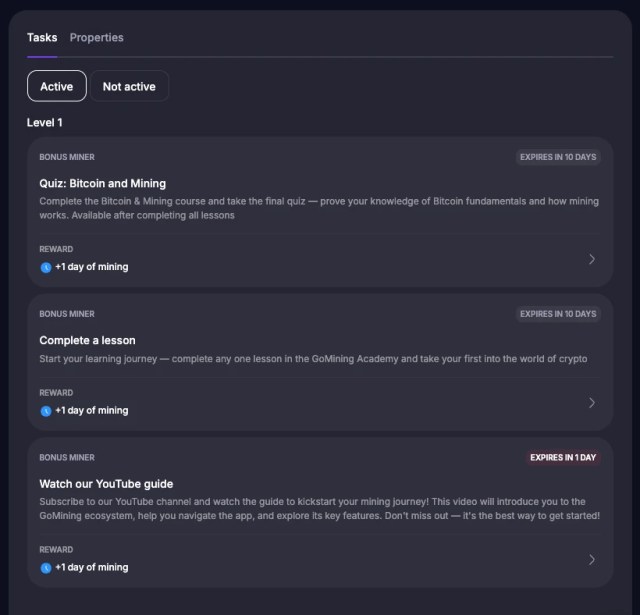640x615 pixels.
Task: Click the +1 day of mining text on lesson task
Action: pyautogui.click(x=91, y=411)
